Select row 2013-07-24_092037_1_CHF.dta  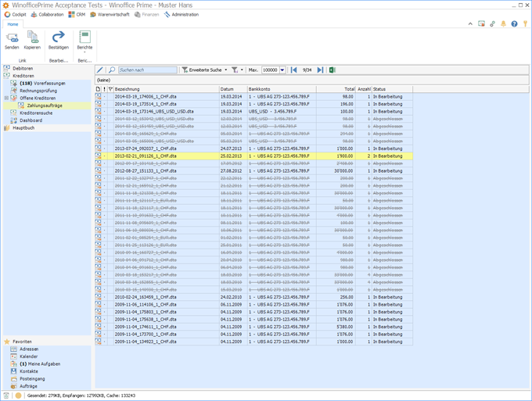click(x=253, y=149)
